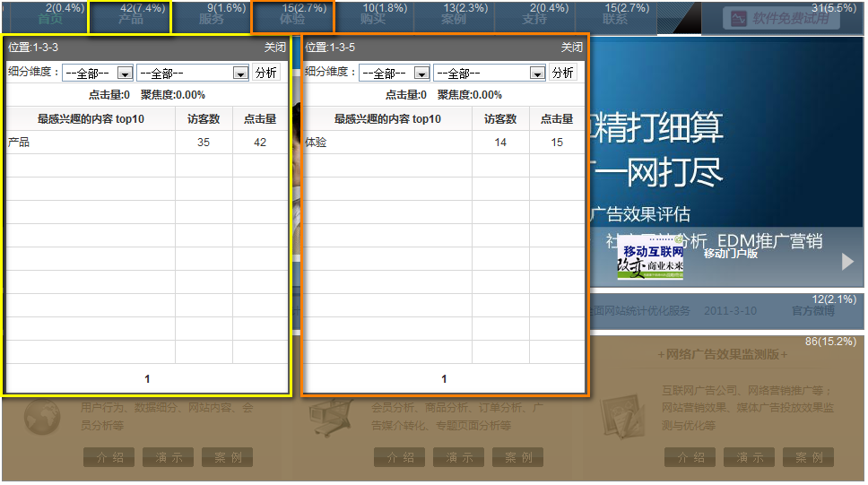Viewport: 868px width, 485px height.
Task: Open second 全部 dropdown in panel 1-3-3
Action: coord(192,74)
